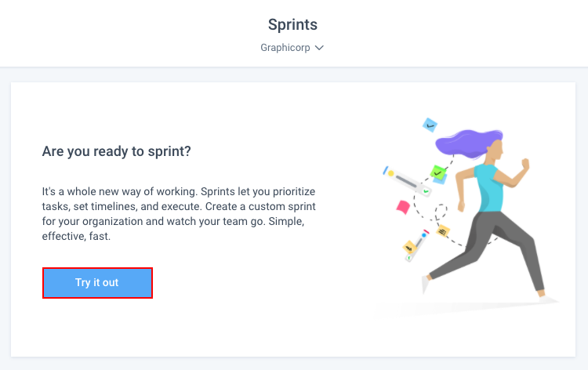Click the runner's white back shoe
588x370 pixels.
tap(425, 284)
